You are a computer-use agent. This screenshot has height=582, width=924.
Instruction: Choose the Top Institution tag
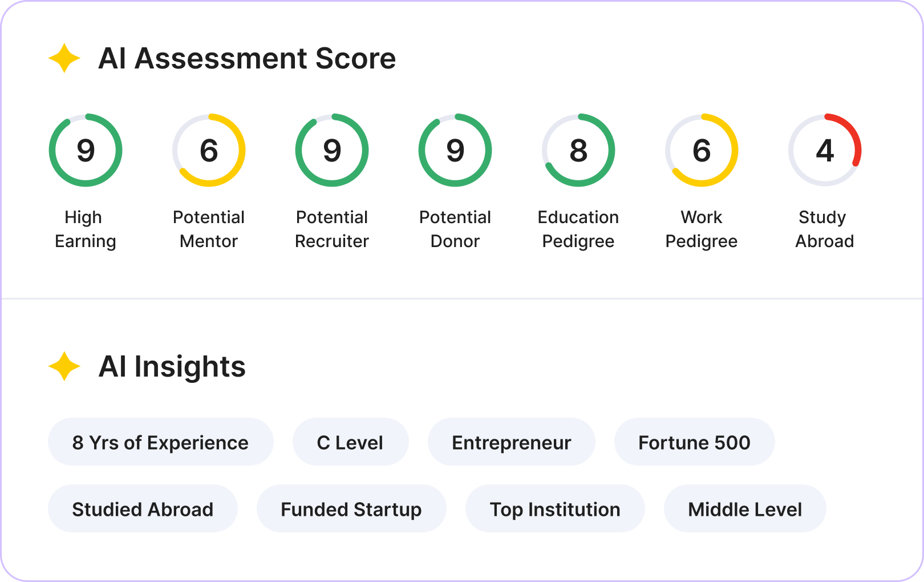tap(555, 509)
